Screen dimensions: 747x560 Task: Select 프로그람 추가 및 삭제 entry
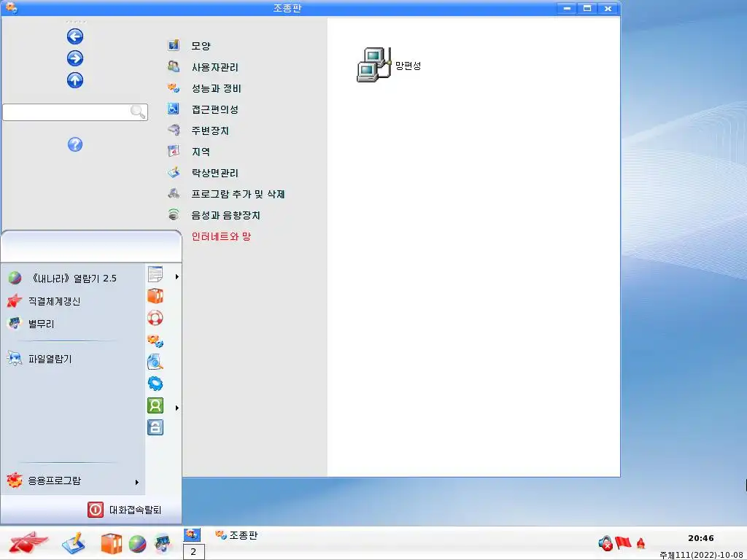point(238,194)
